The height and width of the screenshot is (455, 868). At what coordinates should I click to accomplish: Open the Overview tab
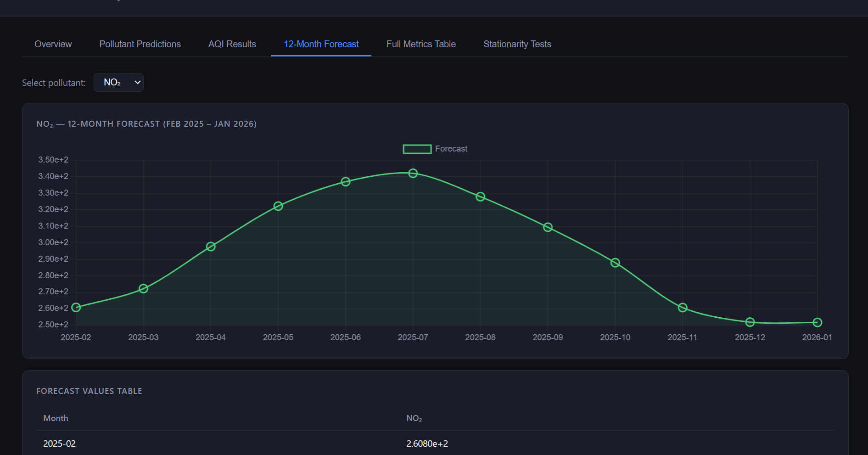(53, 44)
